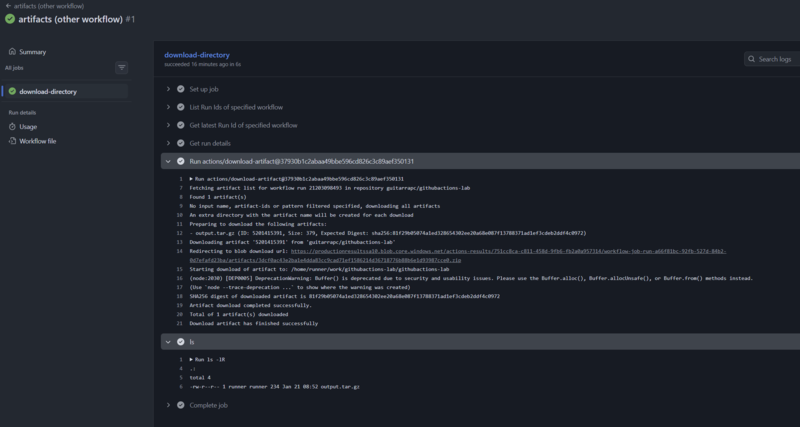Click the Complete job success icon

[181, 405]
